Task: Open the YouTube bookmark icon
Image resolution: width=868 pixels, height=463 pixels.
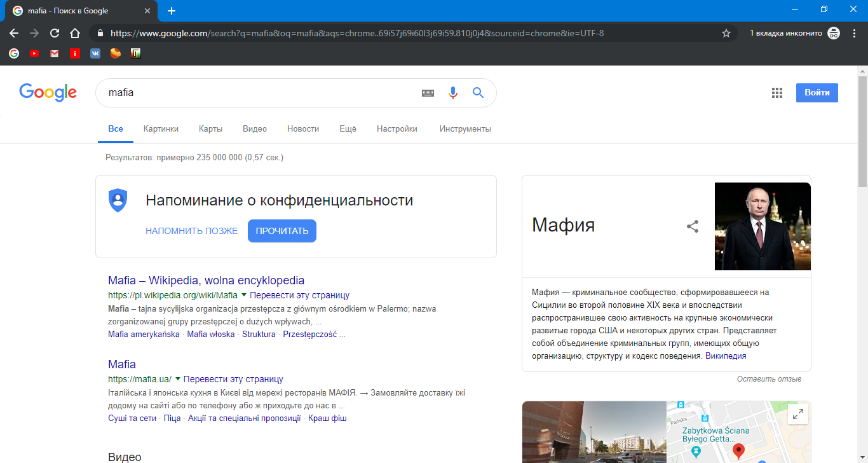Action: (34, 53)
